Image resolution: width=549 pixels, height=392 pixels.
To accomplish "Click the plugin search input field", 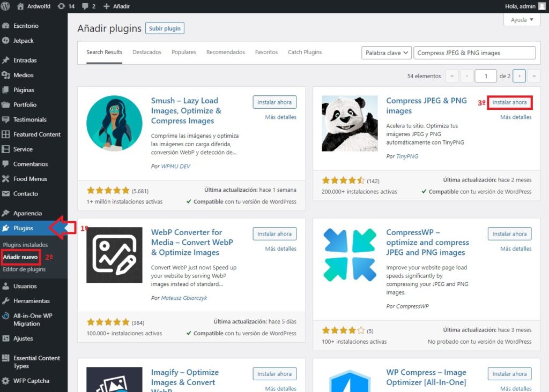I will coord(474,53).
